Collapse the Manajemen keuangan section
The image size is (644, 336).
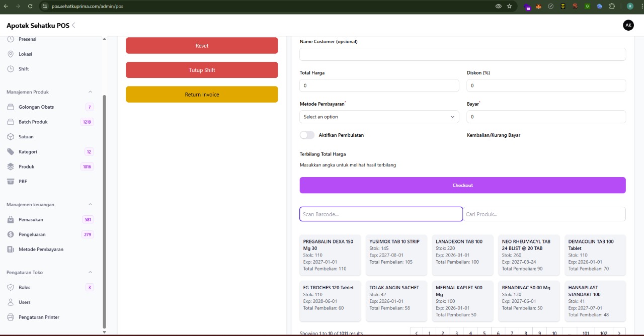click(91, 205)
